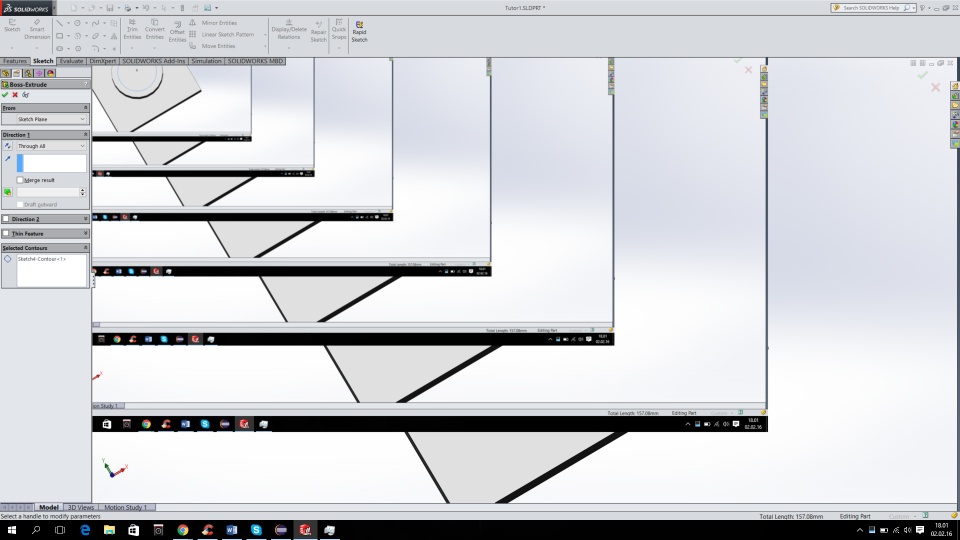Select the Line sketch tool
960x540 pixels.
pyautogui.click(x=59, y=23)
